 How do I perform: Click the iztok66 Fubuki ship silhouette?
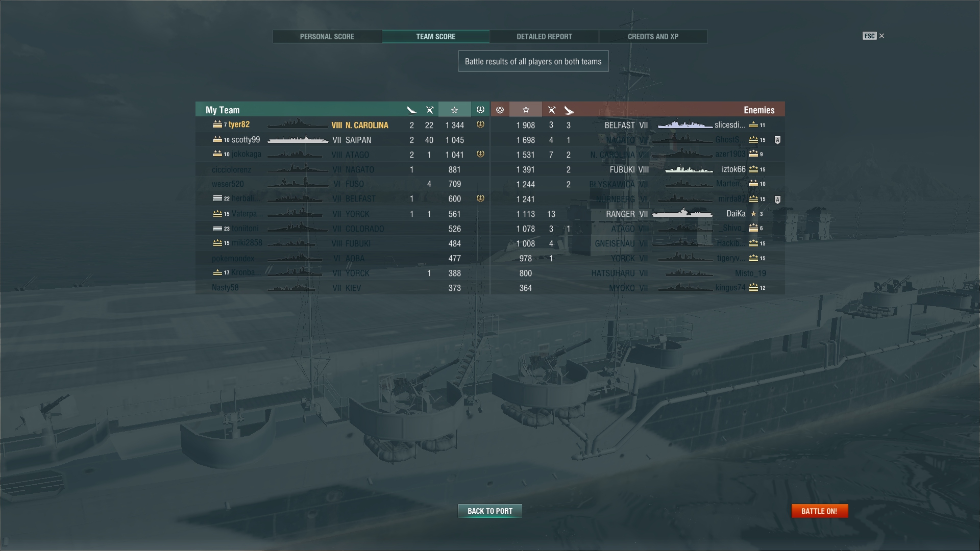coord(689,169)
